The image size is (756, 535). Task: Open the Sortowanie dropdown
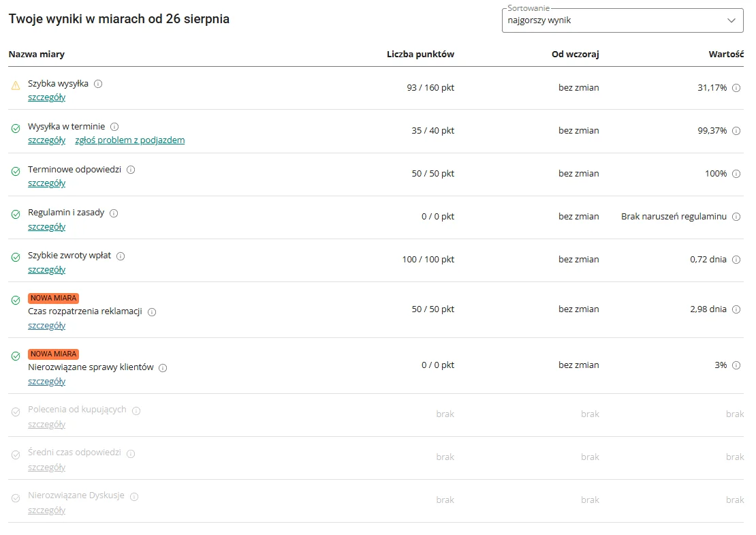[623, 20]
